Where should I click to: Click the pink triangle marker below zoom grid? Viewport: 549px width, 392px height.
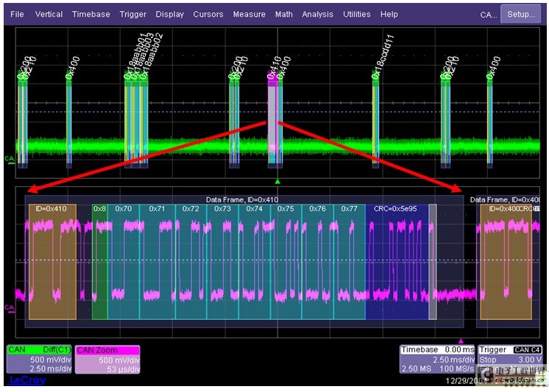pyautogui.click(x=461, y=341)
